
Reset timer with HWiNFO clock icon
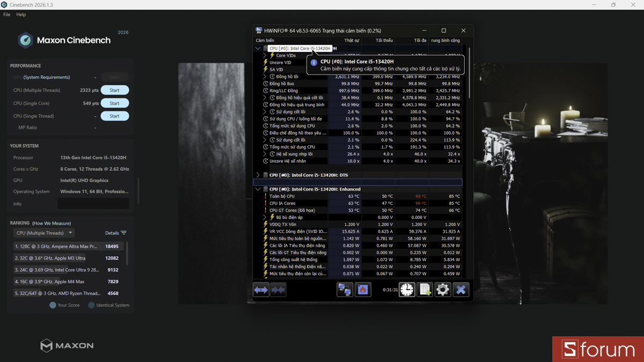coord(407,290)
